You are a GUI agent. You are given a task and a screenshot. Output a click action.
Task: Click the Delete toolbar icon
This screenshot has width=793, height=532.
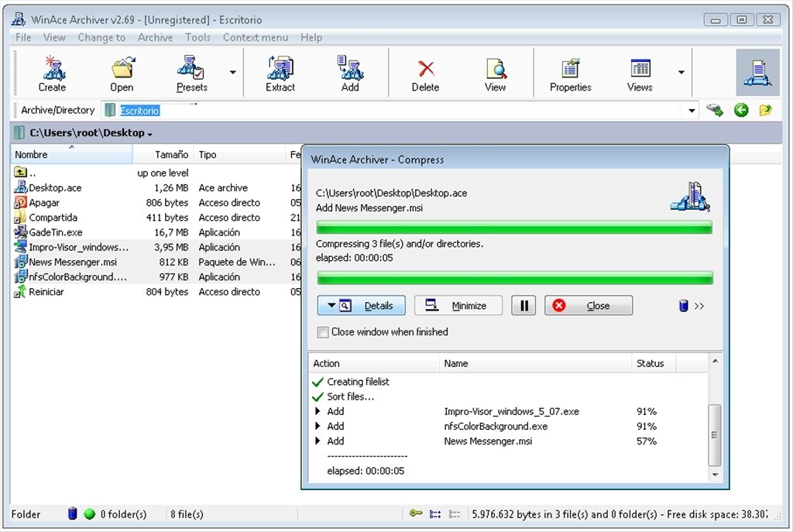426,69
